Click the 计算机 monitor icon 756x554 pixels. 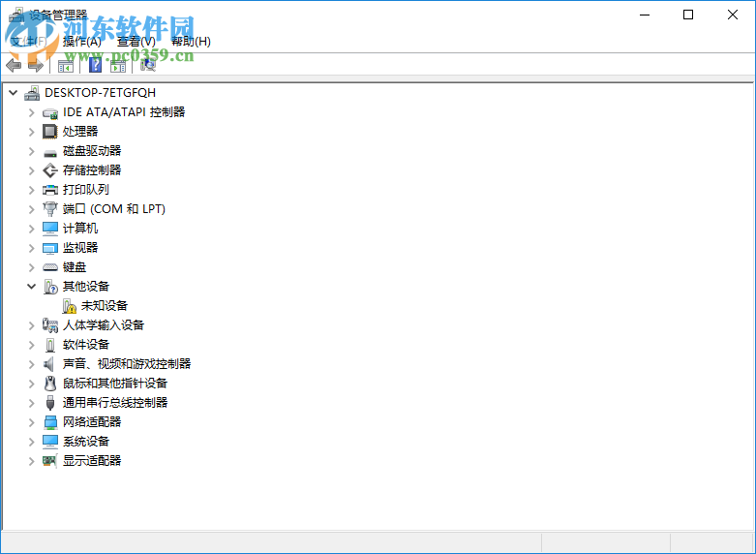[50, 229]
